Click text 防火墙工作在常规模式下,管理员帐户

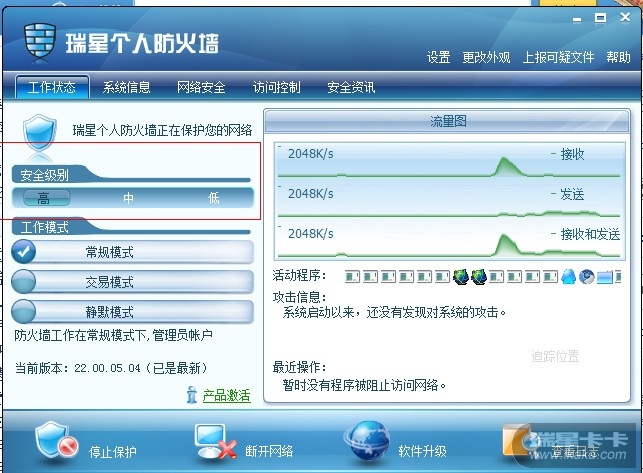click(x=114, y=335)
